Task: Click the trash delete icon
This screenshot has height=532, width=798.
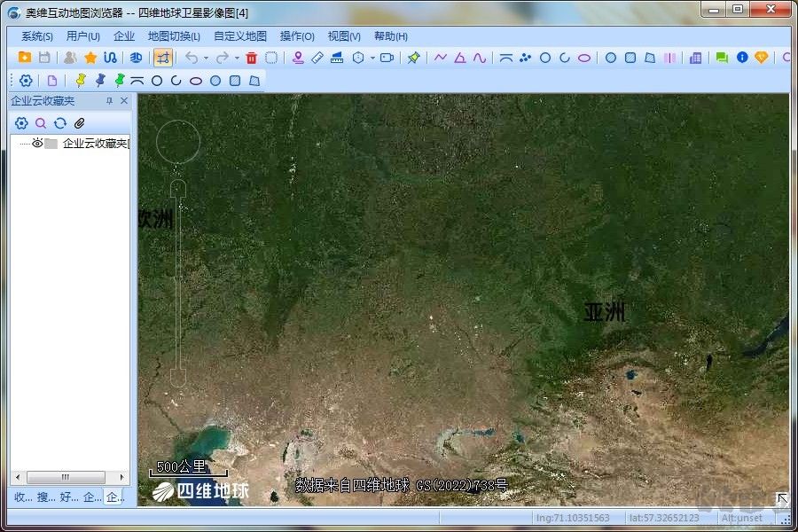Action: (x=251, y=59)
